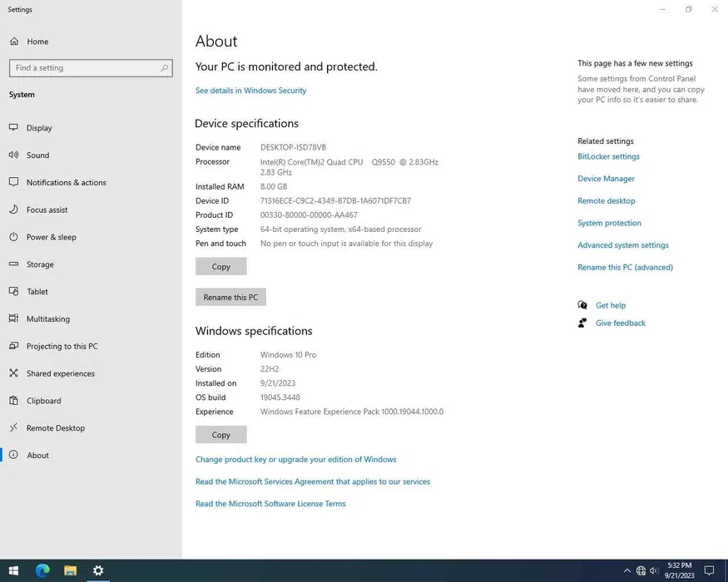Click the Device ID value starting 71316ECE
Image resolution: width=728 pixels, height=582 pixels.
335,201
